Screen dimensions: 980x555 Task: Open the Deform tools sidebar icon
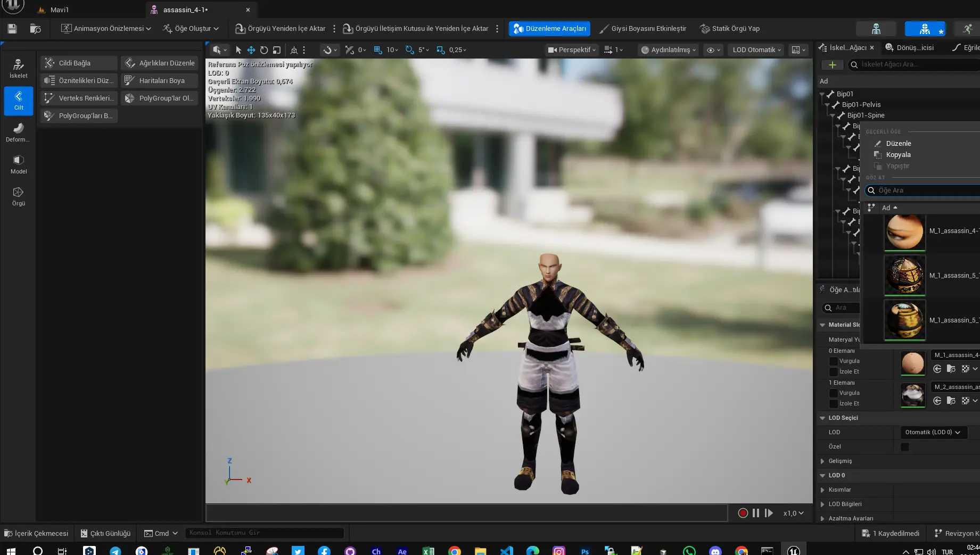(18, 132)
